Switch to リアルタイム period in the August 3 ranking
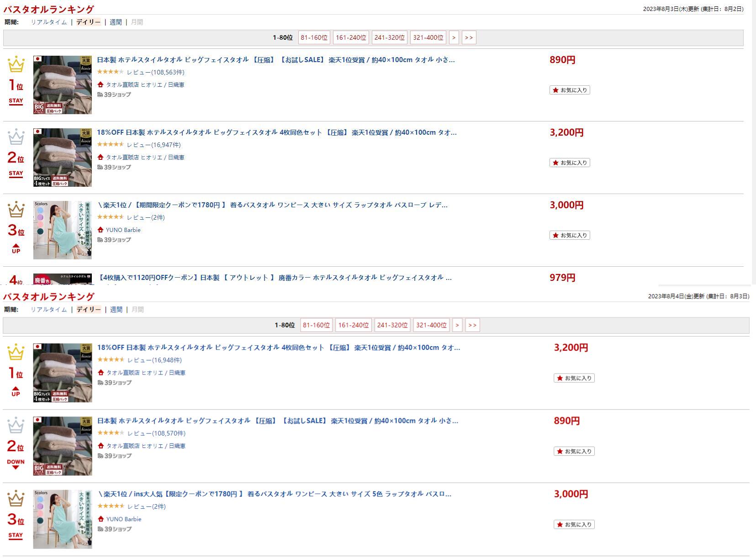 tap(48, 22)
